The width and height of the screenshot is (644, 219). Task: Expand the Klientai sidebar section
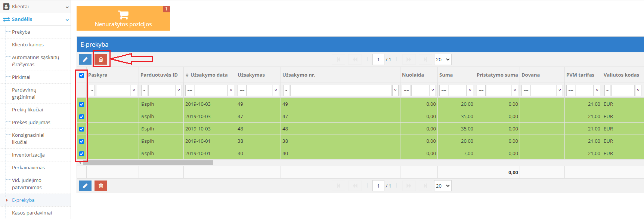coord(67,7)
